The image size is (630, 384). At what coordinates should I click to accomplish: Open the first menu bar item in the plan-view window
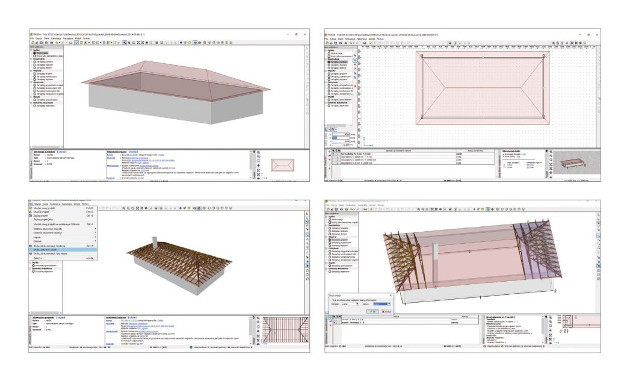point(327,39)
